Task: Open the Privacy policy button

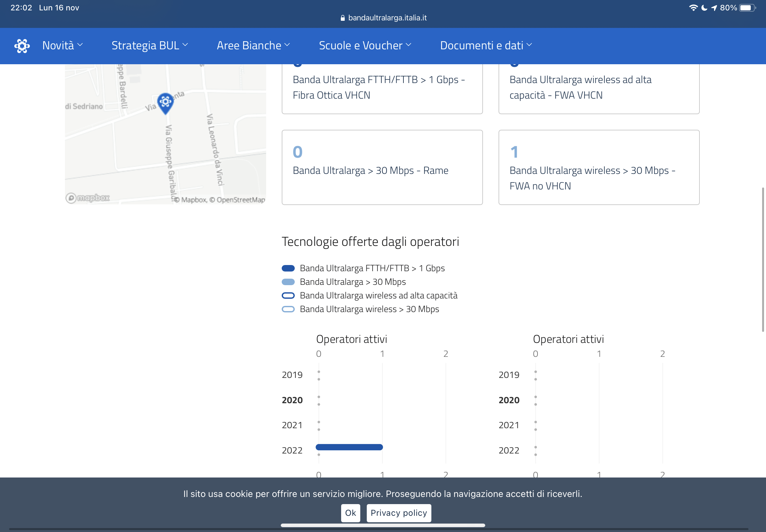Action: tap(399, 513)
